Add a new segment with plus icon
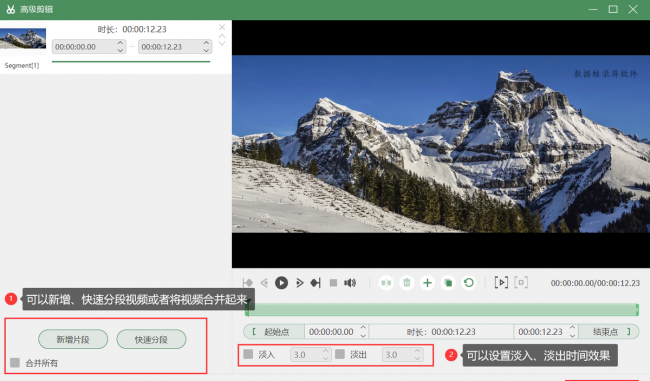The width and height of the screenshot is (650, 381). pos(427,283)
